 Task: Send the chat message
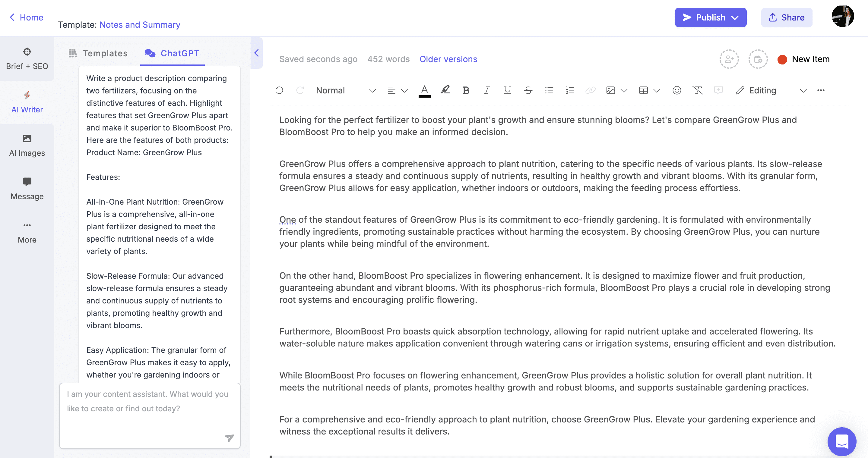coord(229,438)
